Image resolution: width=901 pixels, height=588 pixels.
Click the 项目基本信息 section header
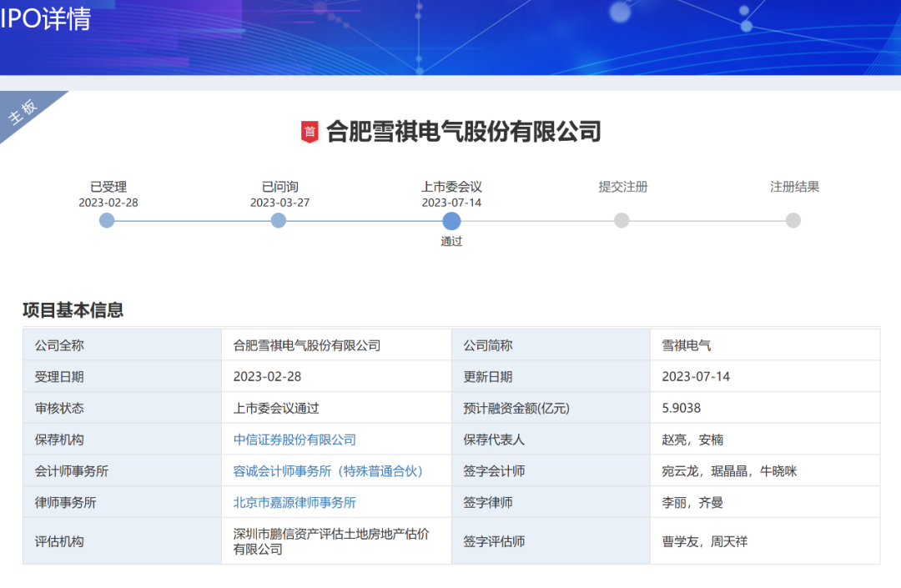73,310
